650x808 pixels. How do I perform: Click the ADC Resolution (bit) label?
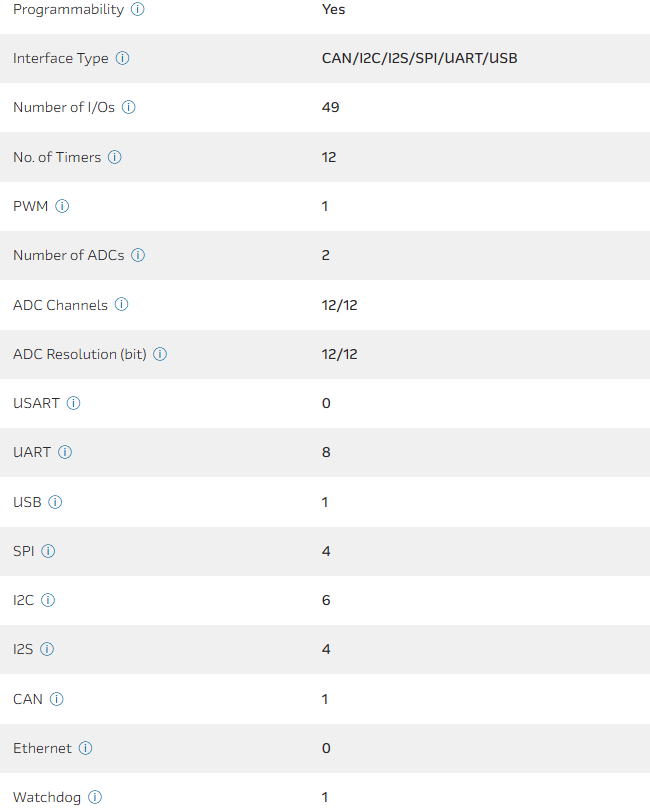click(x=80, y=354)
